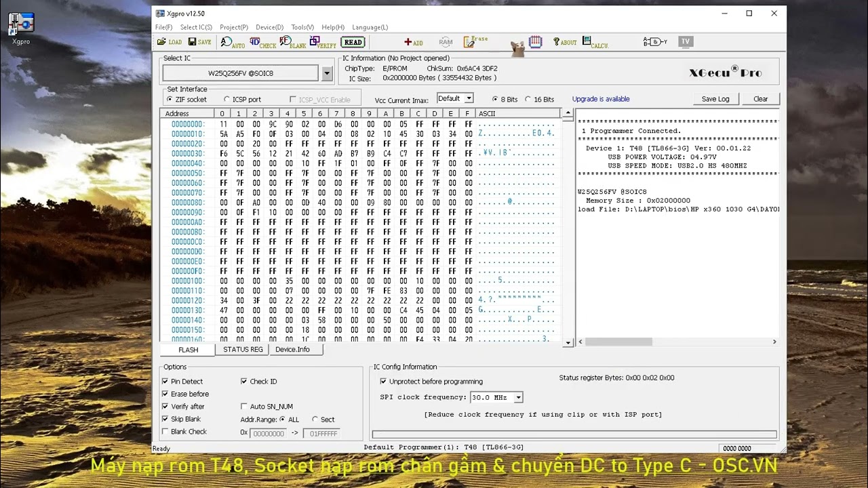Click the BLANK check toolbar icon
The image size is (868, 488).
point(293,42)
